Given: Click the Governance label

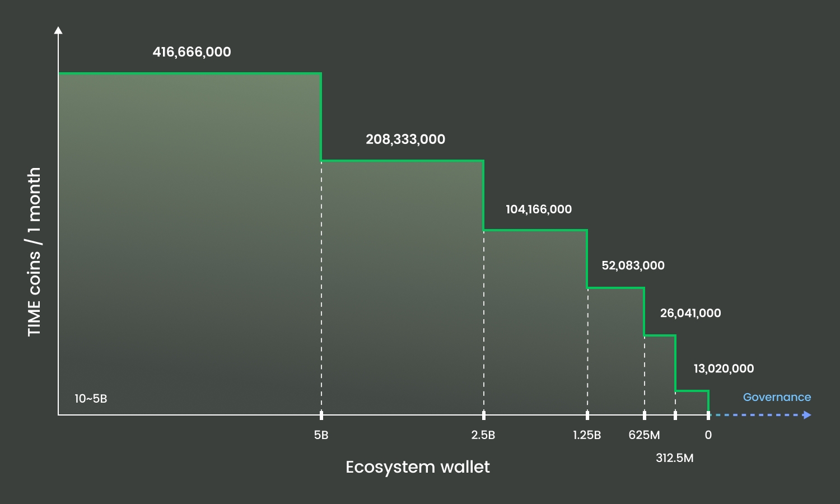Looking at the screenshot, I should pyautogui.click(x=777, y=397).
